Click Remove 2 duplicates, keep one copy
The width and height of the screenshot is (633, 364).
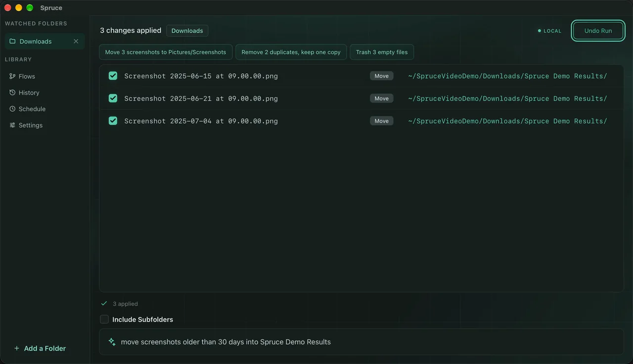(x=291, y=52)
